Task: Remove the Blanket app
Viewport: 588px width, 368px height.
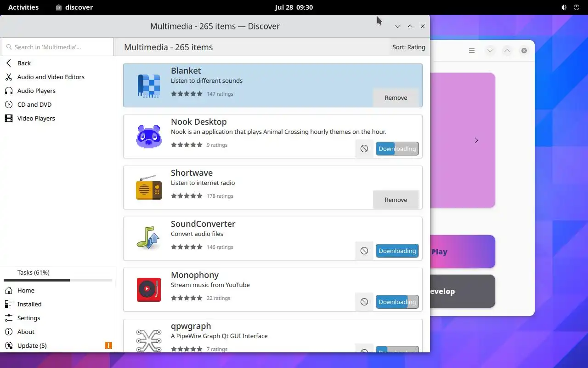Action: pos(396,98)
